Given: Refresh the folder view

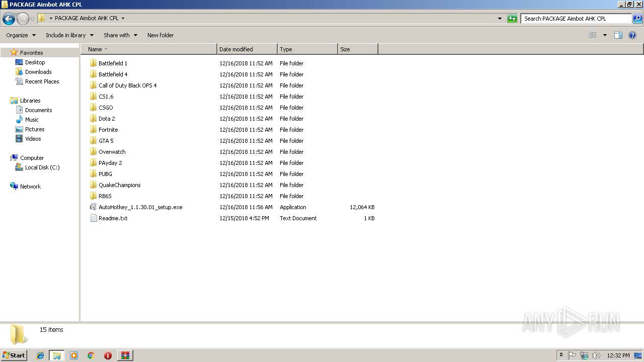Looking at the screenshot, I should (x=512, y=19).
